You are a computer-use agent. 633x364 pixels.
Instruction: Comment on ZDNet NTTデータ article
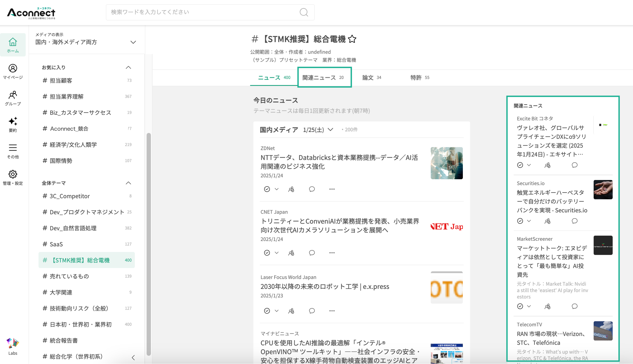tap(312, 189)
